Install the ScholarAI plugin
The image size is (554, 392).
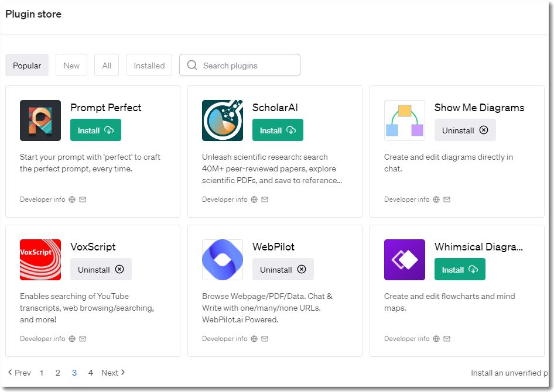pos(278,130)
